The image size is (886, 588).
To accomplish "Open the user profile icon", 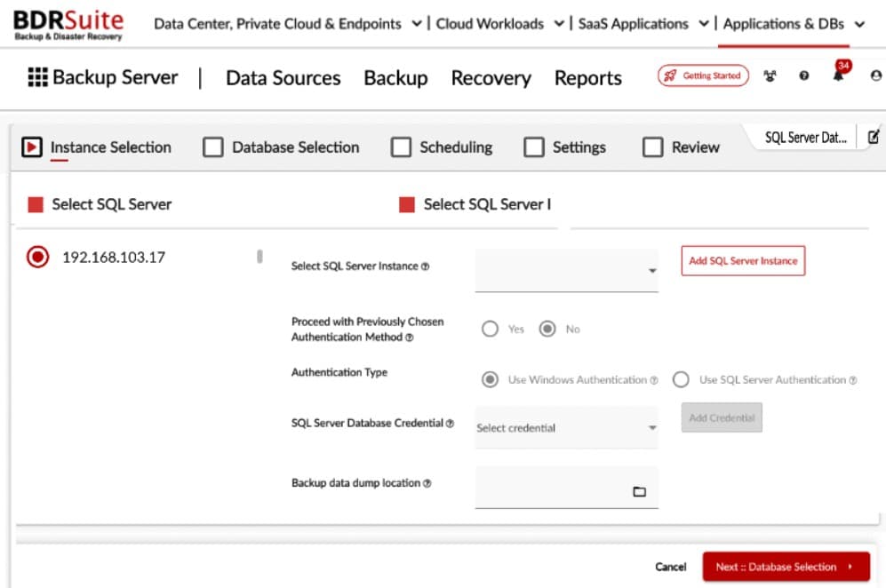I will click(x=875, y=76).
